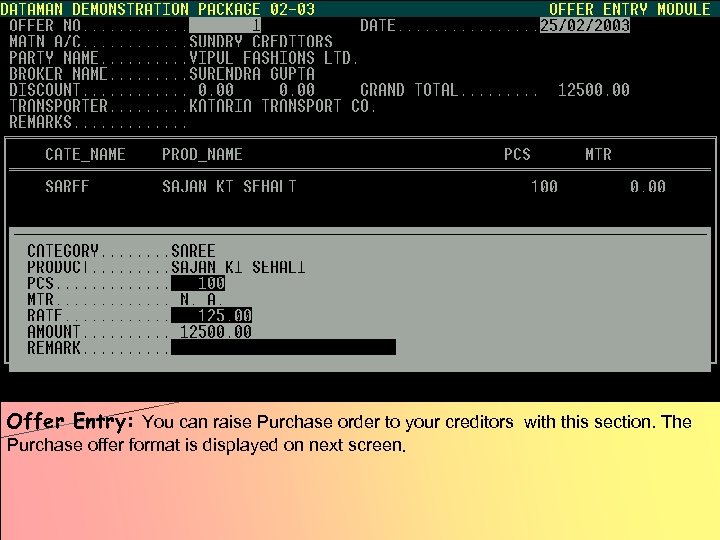This screenshot has height=540, width=720.
Task: Click MTR value N. A.
Action: (202, 299)
